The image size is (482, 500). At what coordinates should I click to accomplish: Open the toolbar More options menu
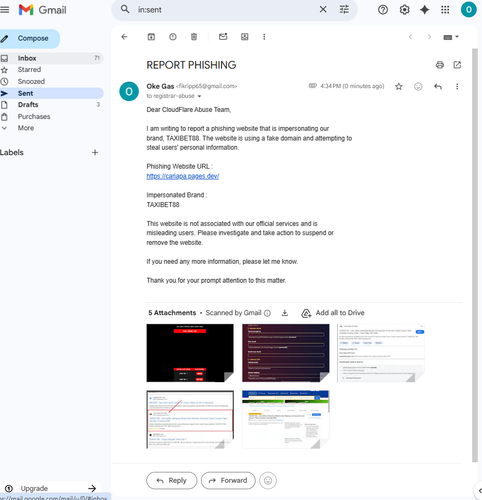coord(264,37)
